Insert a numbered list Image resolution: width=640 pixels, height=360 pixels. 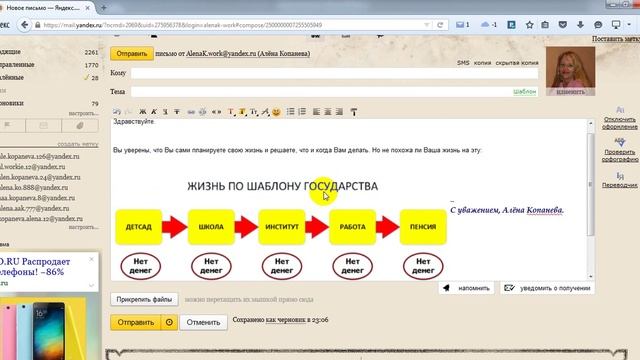[x=302, y=111]
